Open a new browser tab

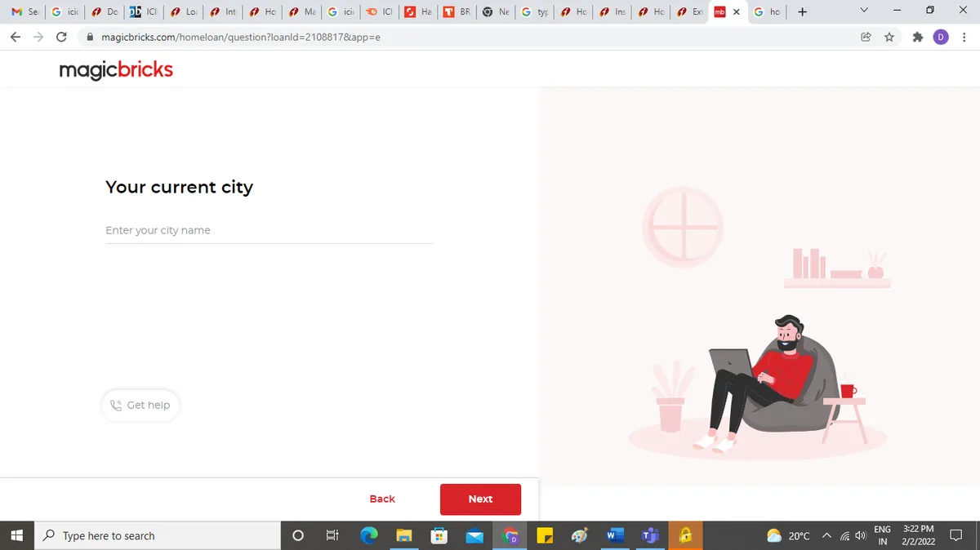click(x=802, y=12)
